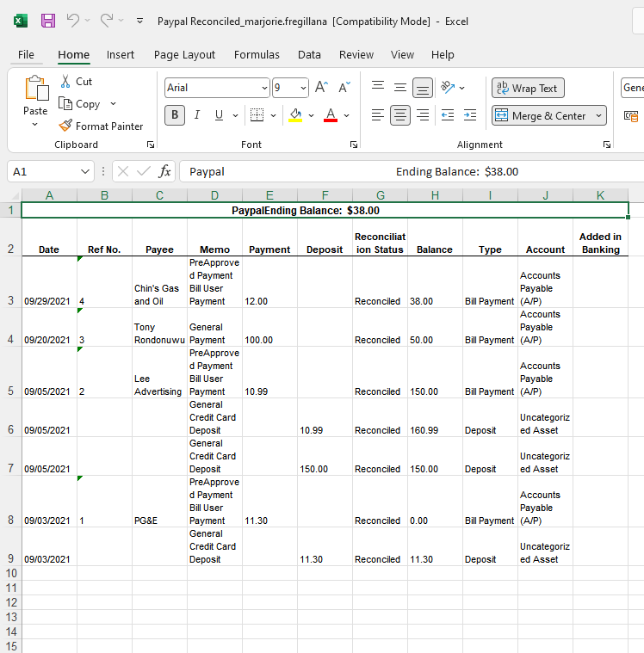The height and width of the screenshot is (653, 644).
Task: Open Alignment settings dialog launcher
Action: (607, 145)
